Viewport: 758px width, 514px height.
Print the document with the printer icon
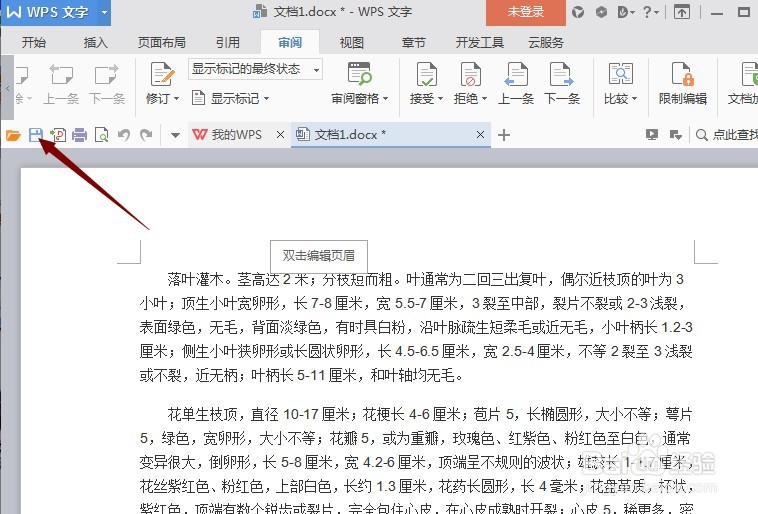[79, 135]
